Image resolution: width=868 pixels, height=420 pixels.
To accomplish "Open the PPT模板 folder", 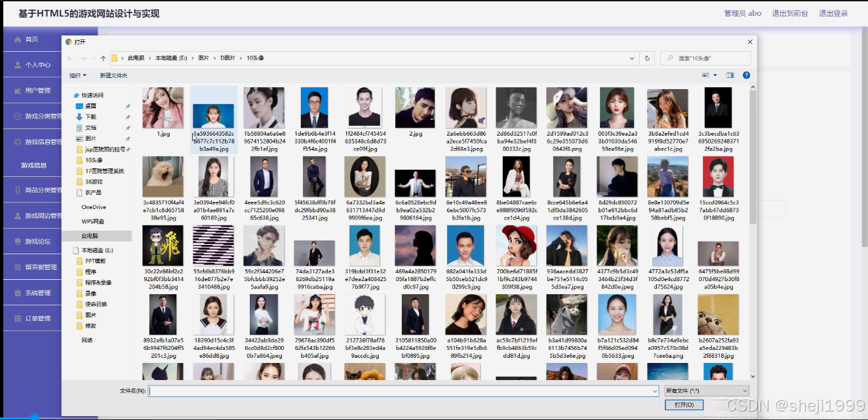I will tap(95, 261).
